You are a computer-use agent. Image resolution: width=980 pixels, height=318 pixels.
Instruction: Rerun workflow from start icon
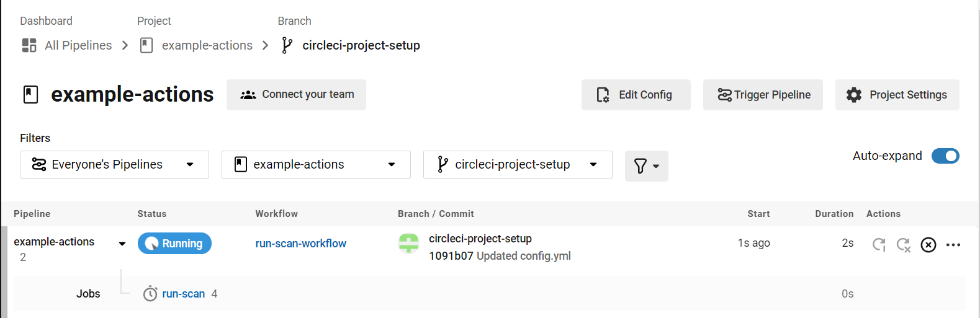(x=879, y=245)
